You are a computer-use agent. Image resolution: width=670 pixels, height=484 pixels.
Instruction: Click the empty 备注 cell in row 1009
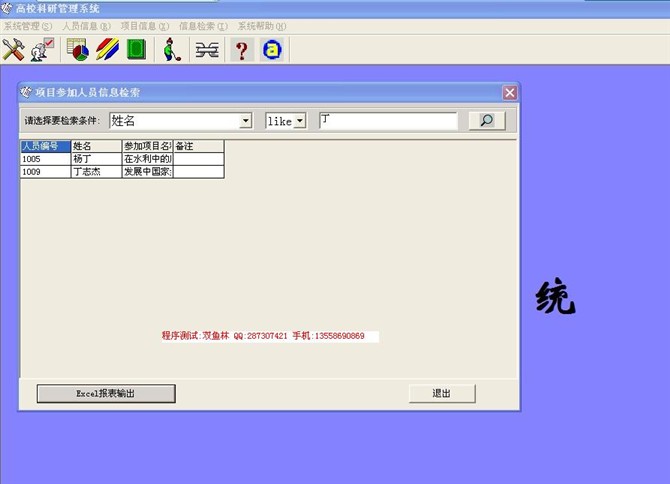point(199,172)
